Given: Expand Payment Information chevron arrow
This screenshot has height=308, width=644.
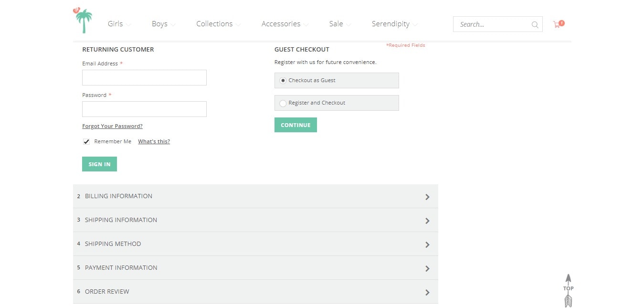Looking at the screenshot, I should (x=427, y=268).
